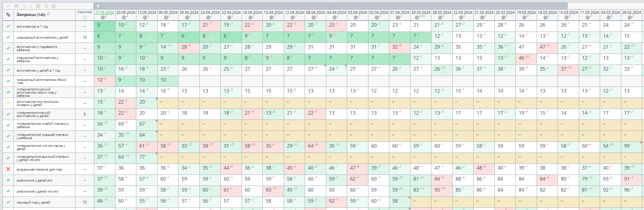Click the green check for астигматизм в 1 год
The height and width of the screenshot is (210, 644).
(8, 26)
